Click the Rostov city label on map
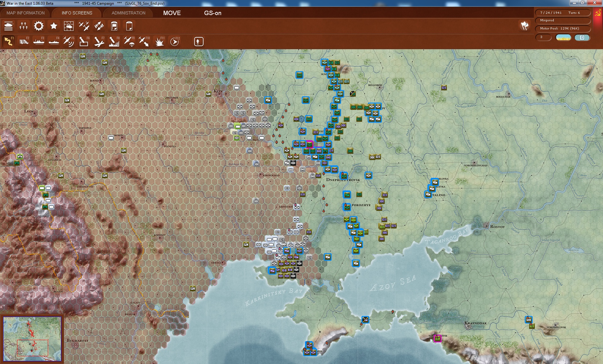603x364 pixels. [x=497, y=227]
